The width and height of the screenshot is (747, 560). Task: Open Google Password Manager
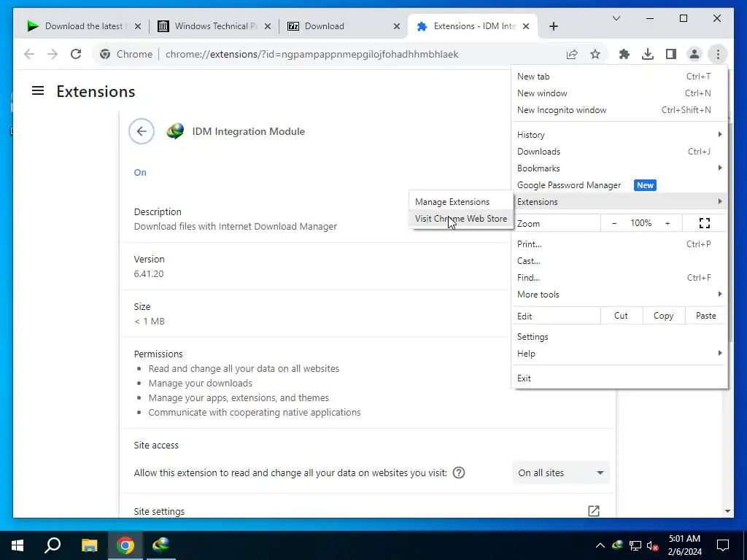tap(619, 185)
